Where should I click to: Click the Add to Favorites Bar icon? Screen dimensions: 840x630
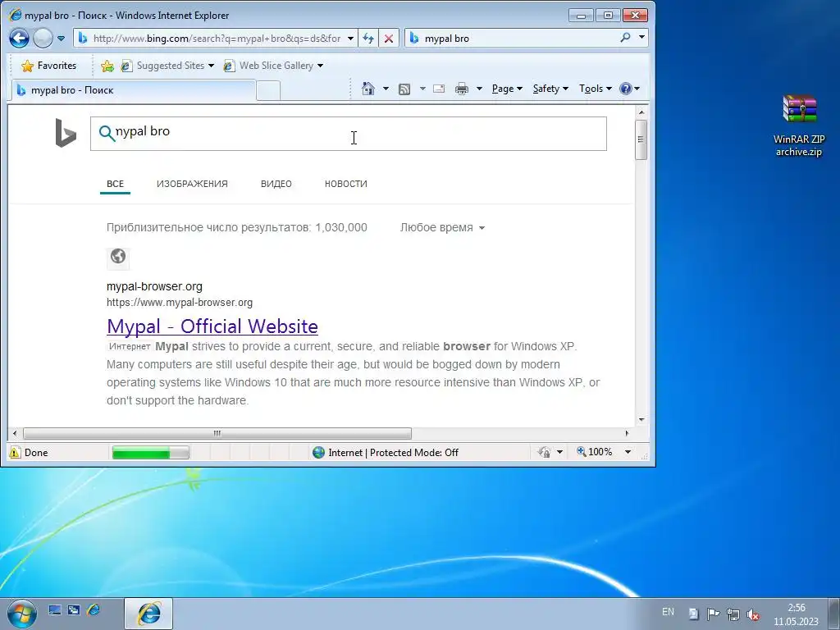coord(107,66)
